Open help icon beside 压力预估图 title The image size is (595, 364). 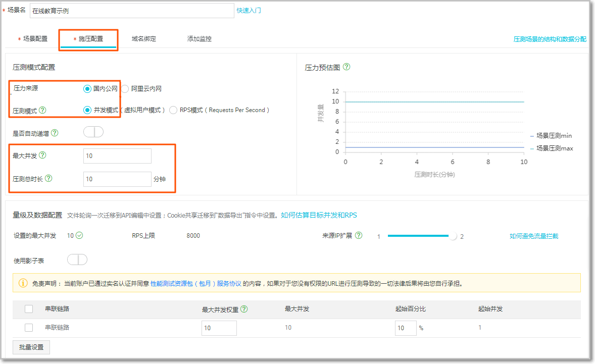(346, 67)
